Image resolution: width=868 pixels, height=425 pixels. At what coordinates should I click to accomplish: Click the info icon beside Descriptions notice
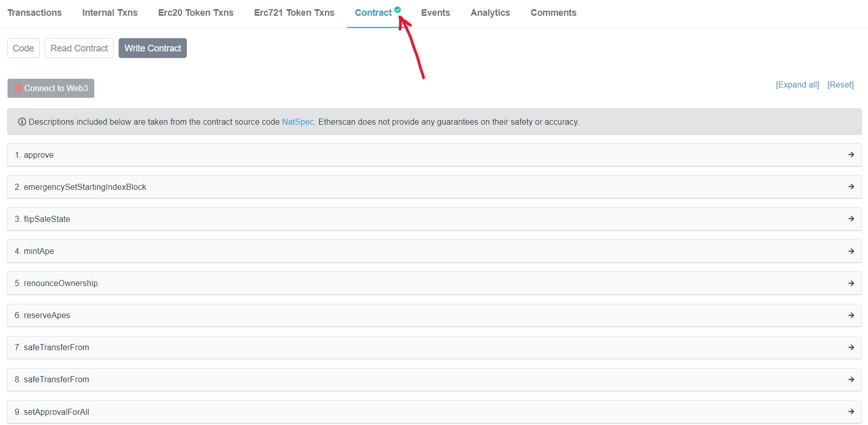[22, 122]
